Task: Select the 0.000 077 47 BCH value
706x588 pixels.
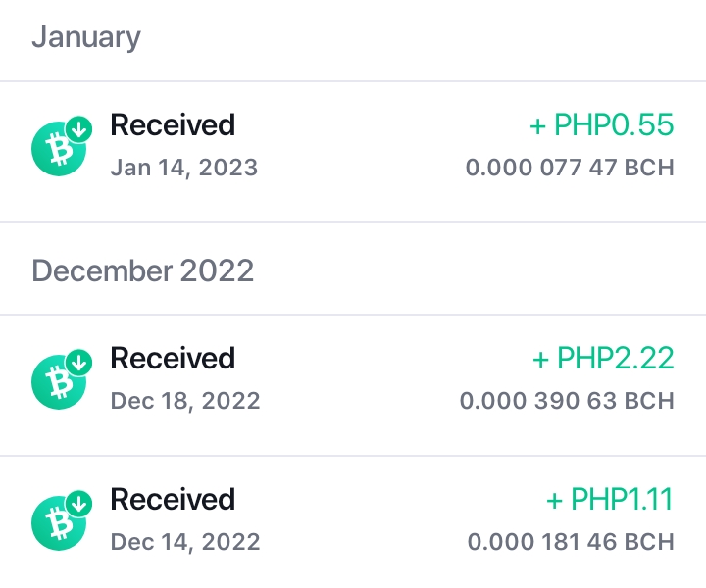Action: (x=570, y=168)
